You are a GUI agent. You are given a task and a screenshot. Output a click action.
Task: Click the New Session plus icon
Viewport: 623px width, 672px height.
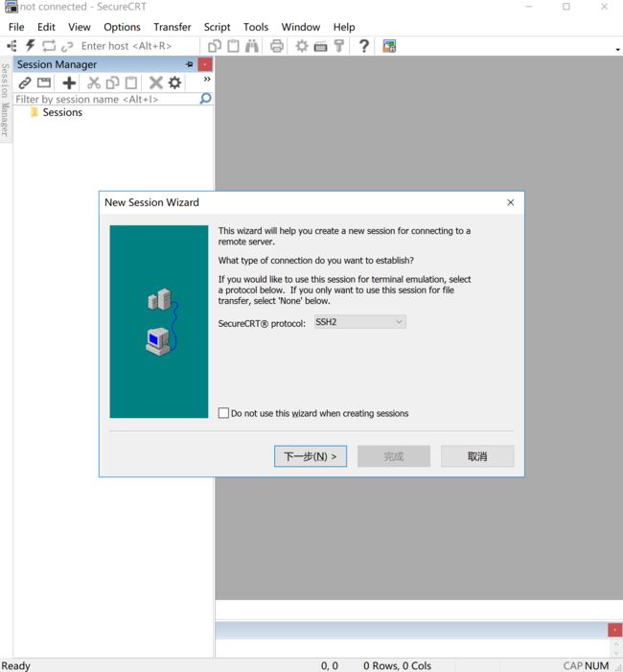coord(69,82)
